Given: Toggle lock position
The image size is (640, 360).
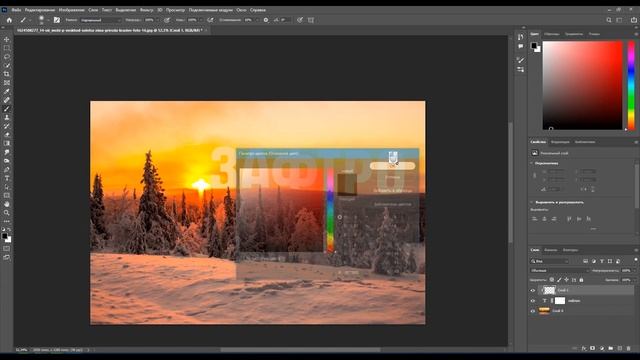Looking at the screenshot, I should click(567, 280).
